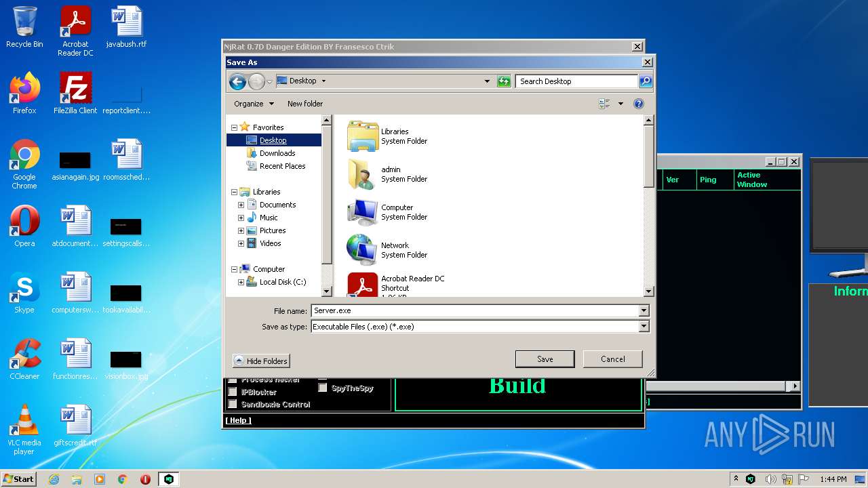Toggle the SpyTheSpy checkbox
Screen dimensions: 868x488
point(323,388)
